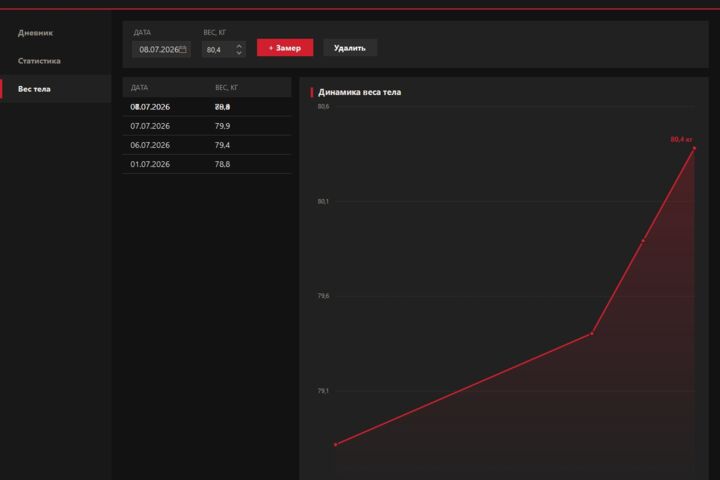Click the ВЕС, КГ column header in table

226,88
